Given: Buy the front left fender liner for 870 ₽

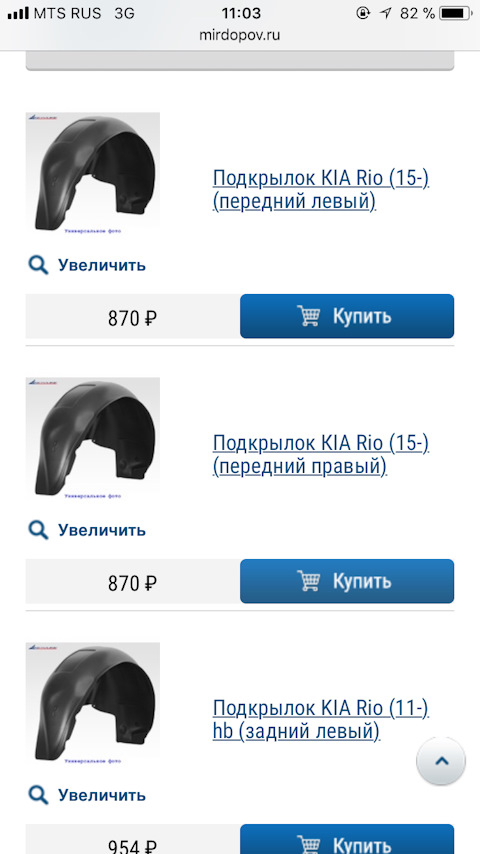Looking at the screenshot, I should 347,316.
